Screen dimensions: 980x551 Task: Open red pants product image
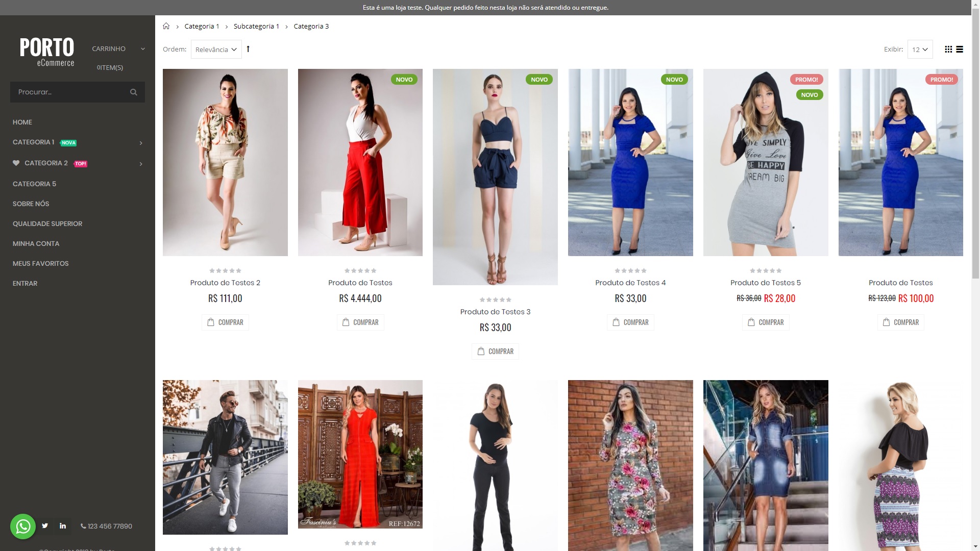point(360,162)
